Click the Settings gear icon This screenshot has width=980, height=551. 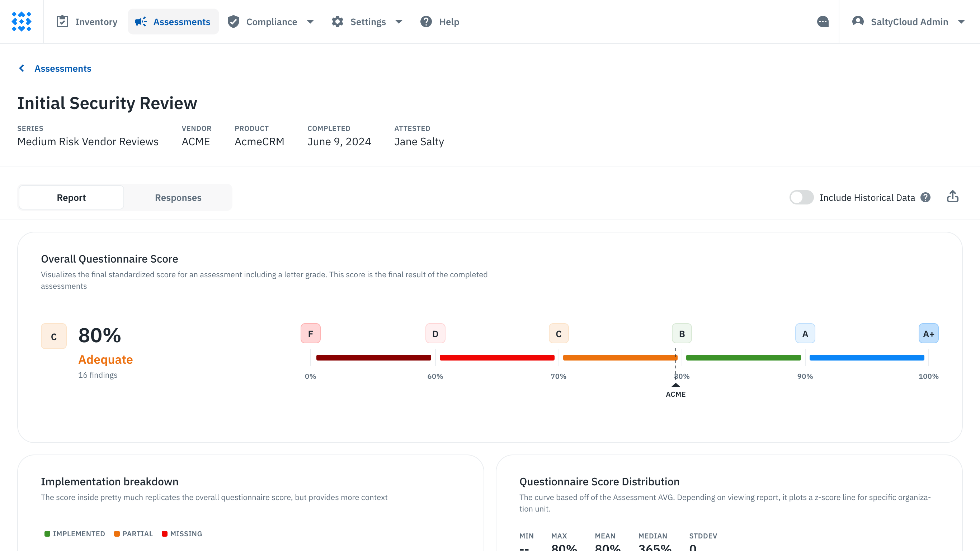coord(337,22)
